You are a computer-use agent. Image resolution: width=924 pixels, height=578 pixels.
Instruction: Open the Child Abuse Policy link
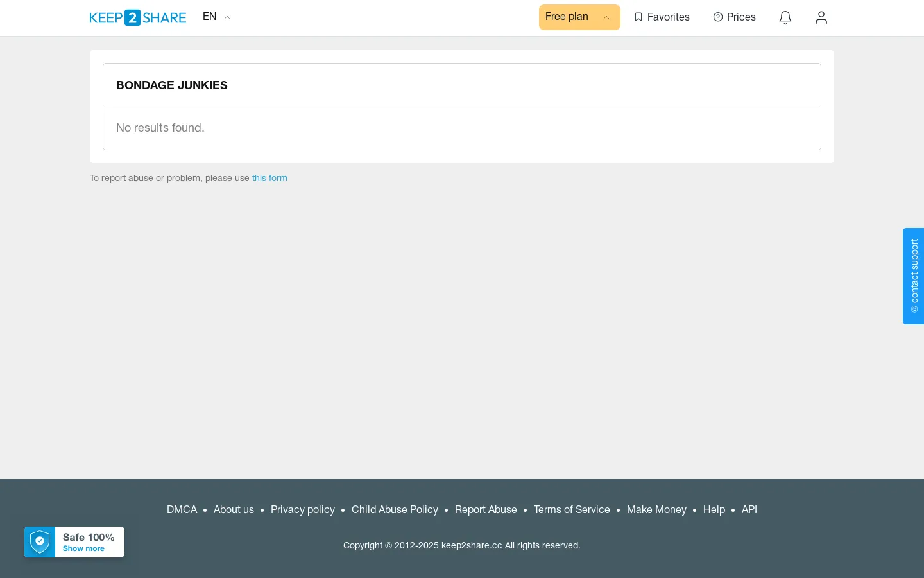pos(395,510)
